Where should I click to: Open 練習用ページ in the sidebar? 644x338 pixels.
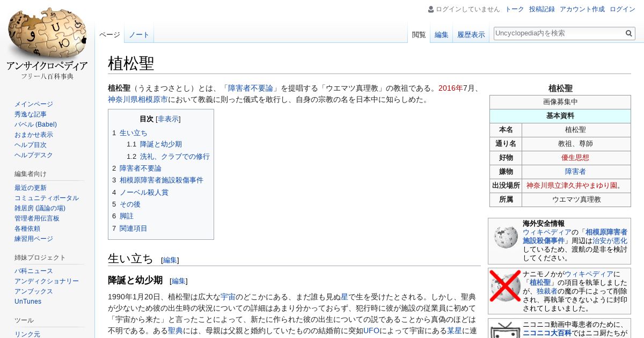tap(34, 239)
